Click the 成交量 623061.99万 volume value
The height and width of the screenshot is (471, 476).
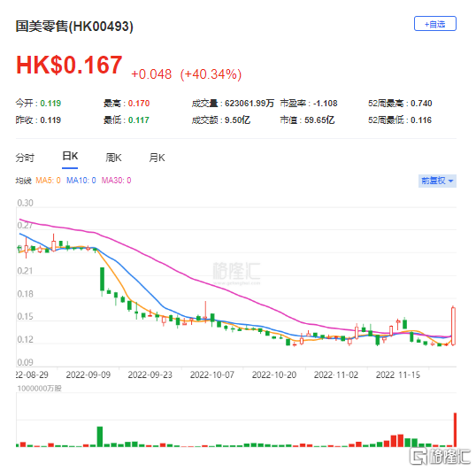(233, 104)
